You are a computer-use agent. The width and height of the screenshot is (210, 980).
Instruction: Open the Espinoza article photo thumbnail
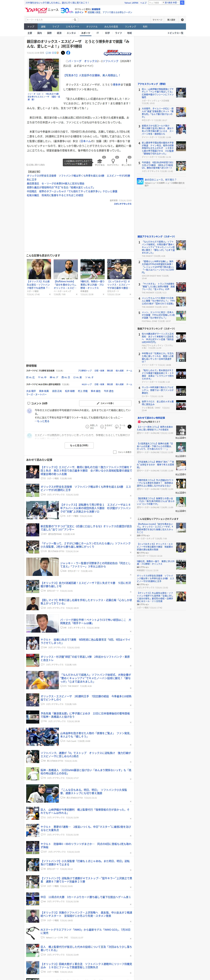coord(44,75)
